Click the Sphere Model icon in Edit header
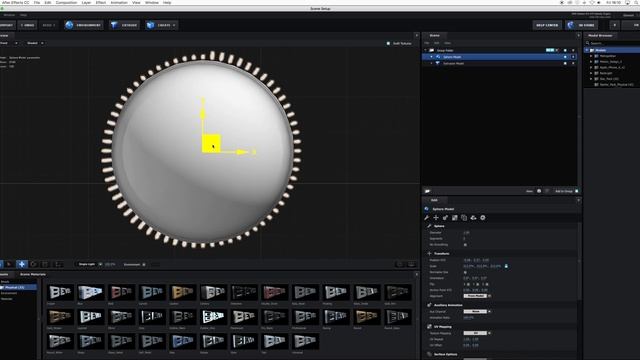The height and width of the screenshot is (360, 640). point(427,209)
